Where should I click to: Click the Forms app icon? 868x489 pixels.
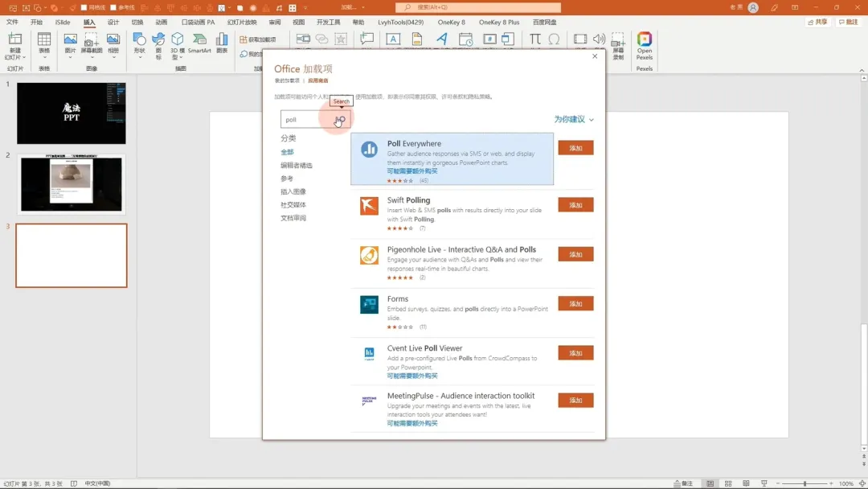(369, 304)
